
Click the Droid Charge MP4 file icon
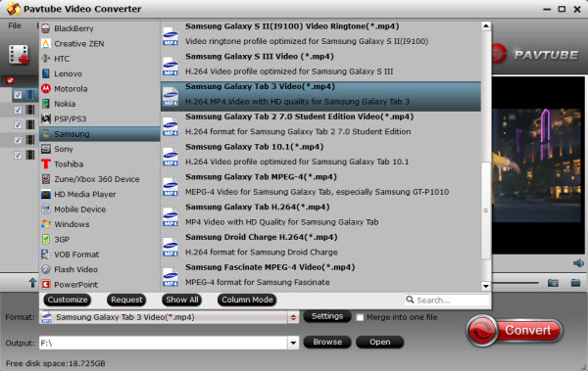click(x=171, y=247)
